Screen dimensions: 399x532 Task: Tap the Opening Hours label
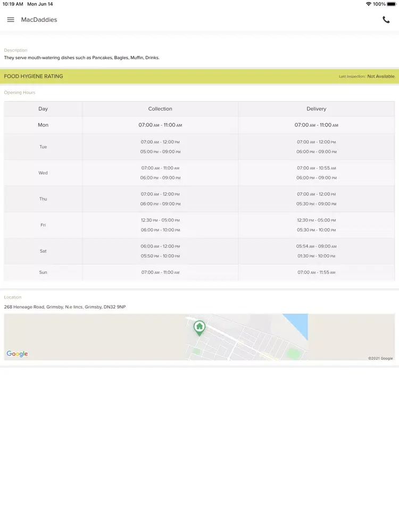pos(20,92)
